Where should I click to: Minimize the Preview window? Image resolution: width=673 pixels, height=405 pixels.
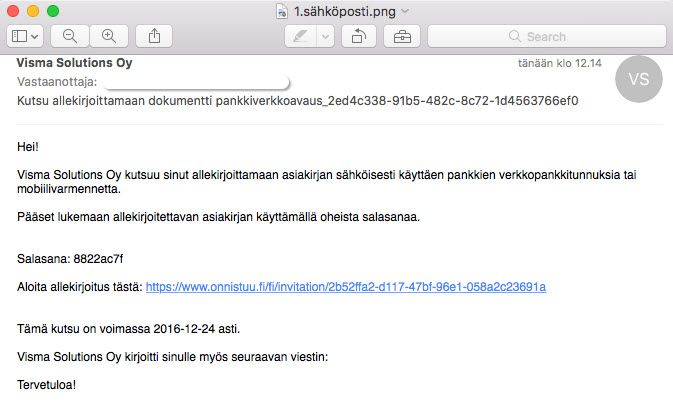pos(33,10)
